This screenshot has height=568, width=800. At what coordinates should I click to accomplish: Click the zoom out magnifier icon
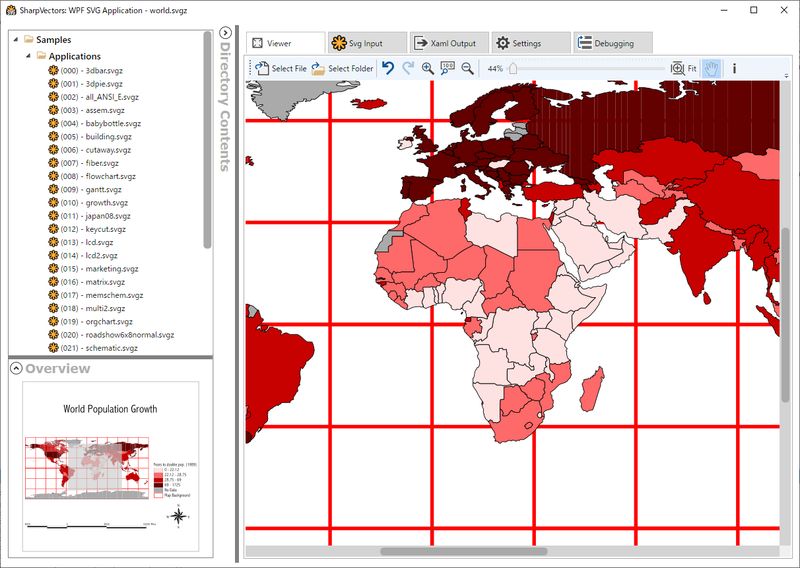(467, 68)
